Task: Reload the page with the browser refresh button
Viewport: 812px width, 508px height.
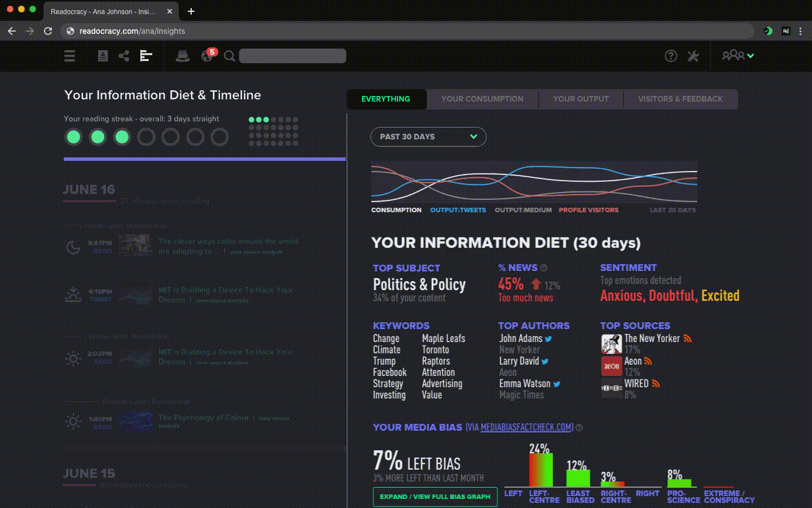Action: [x=48, y=31]
